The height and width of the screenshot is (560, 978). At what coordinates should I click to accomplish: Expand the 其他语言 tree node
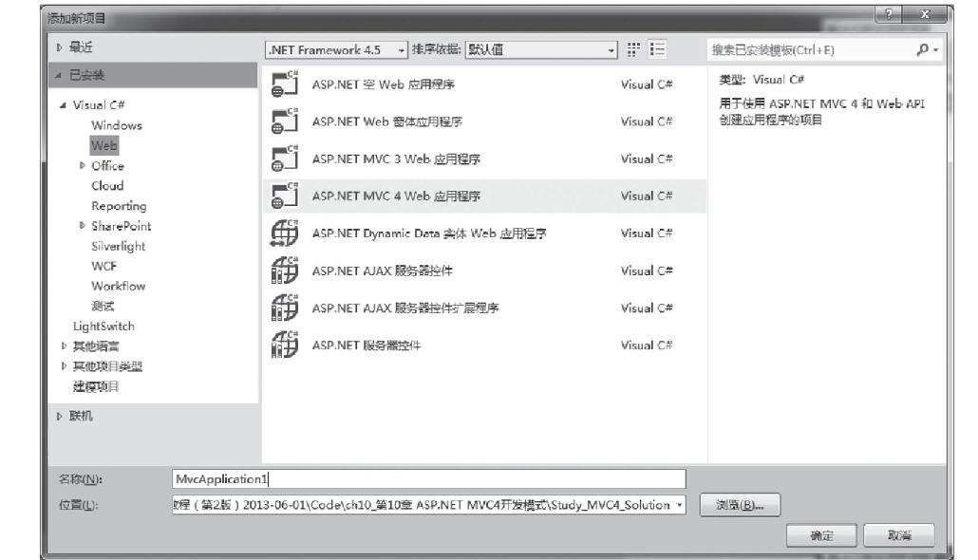point(64,346)
